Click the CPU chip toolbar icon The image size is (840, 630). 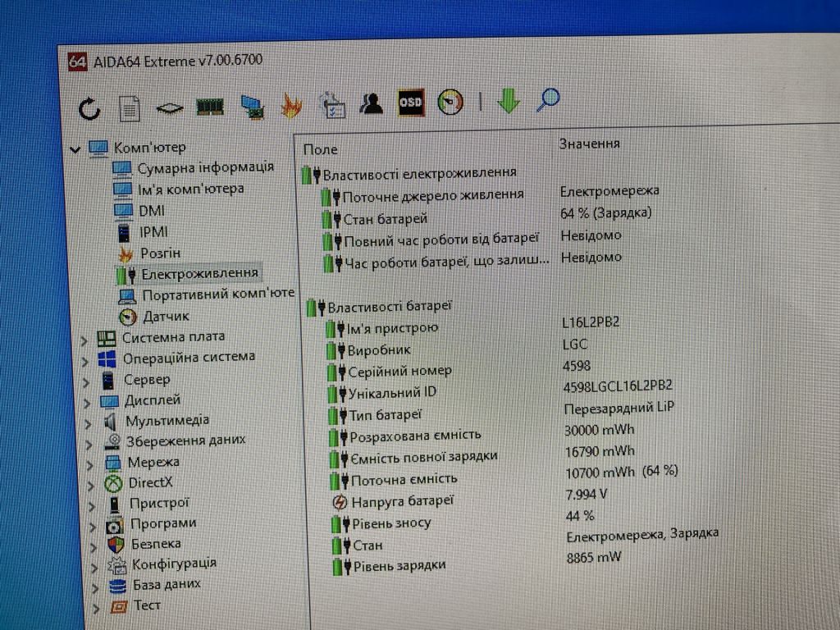pyautogui.click(x=169, y=108)
